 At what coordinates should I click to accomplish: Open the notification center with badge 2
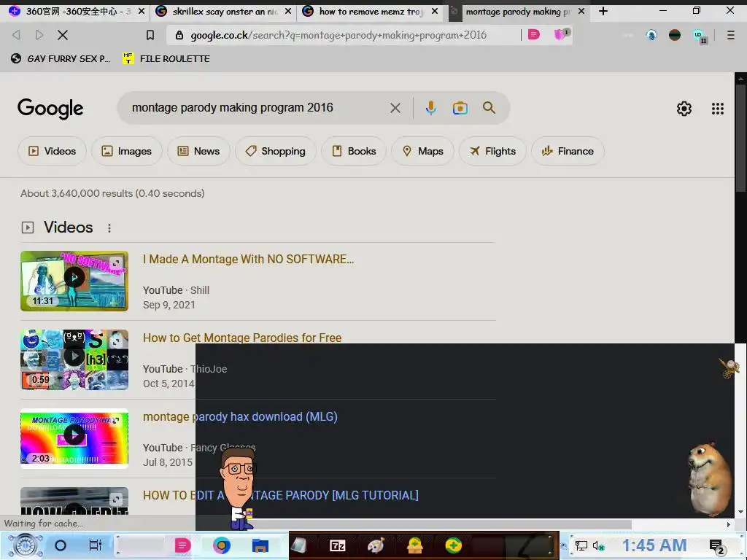717,547
